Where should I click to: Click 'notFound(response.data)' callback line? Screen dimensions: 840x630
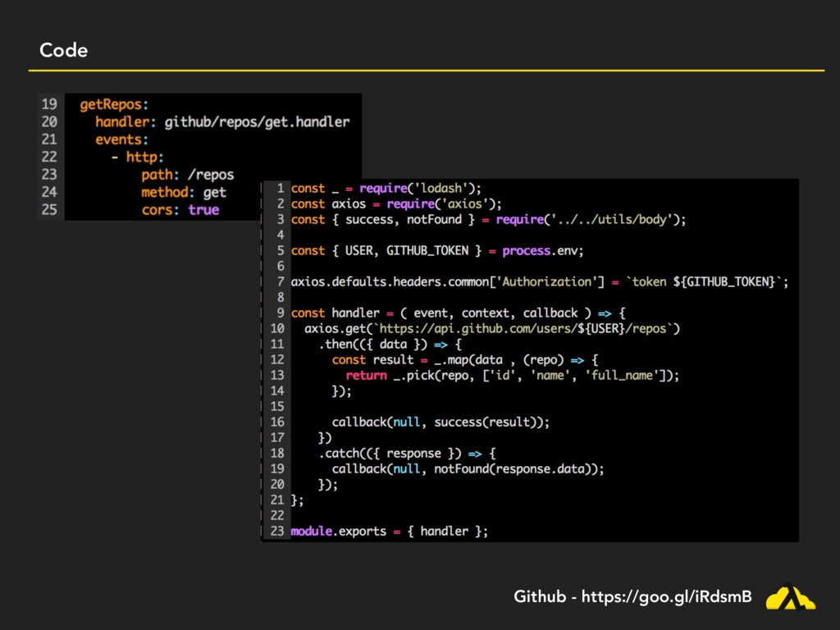pyautogui.click(x=468, y=468)
